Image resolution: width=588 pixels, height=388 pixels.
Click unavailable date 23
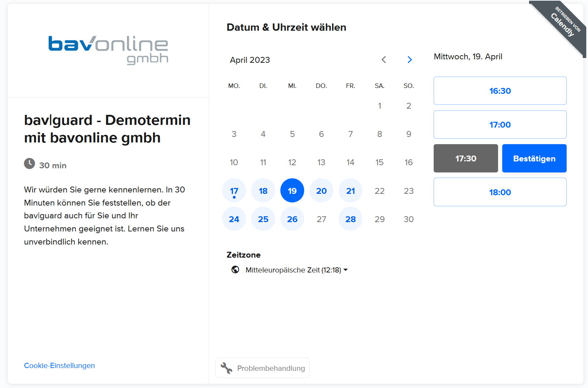point(409,191)
